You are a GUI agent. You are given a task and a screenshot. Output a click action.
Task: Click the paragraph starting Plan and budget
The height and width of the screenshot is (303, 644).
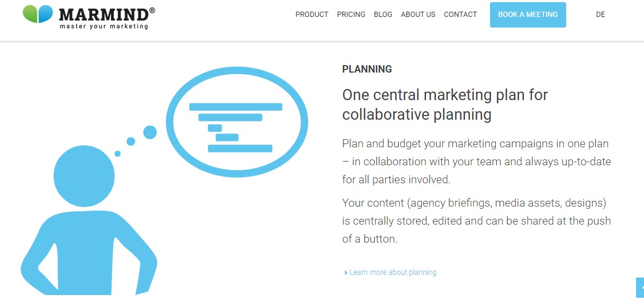476,162
